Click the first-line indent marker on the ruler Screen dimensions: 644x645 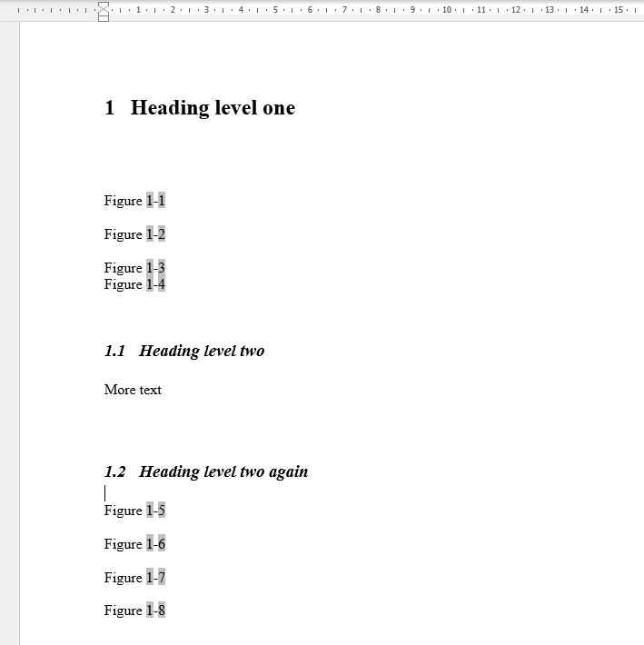point(104,5)
